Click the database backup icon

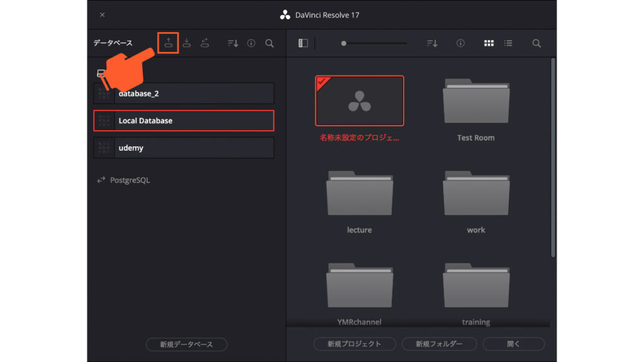click(x=168, y=43)
